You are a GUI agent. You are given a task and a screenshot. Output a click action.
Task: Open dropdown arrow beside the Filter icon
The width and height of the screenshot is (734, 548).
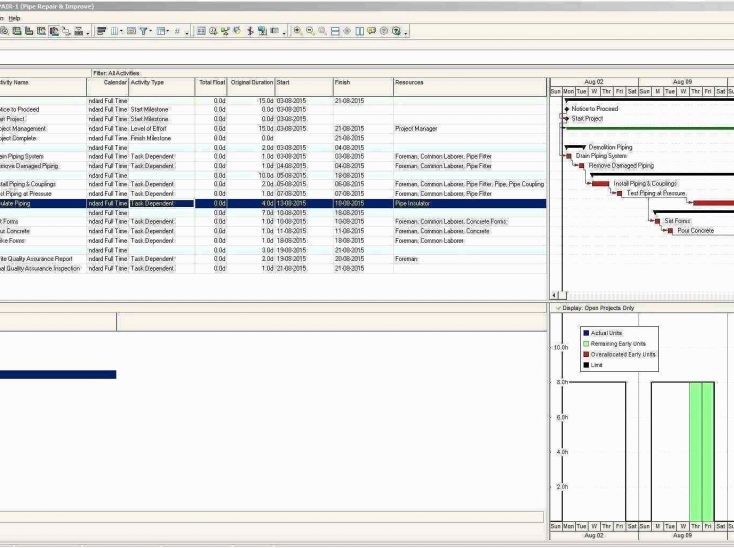(x=152, y=32)
